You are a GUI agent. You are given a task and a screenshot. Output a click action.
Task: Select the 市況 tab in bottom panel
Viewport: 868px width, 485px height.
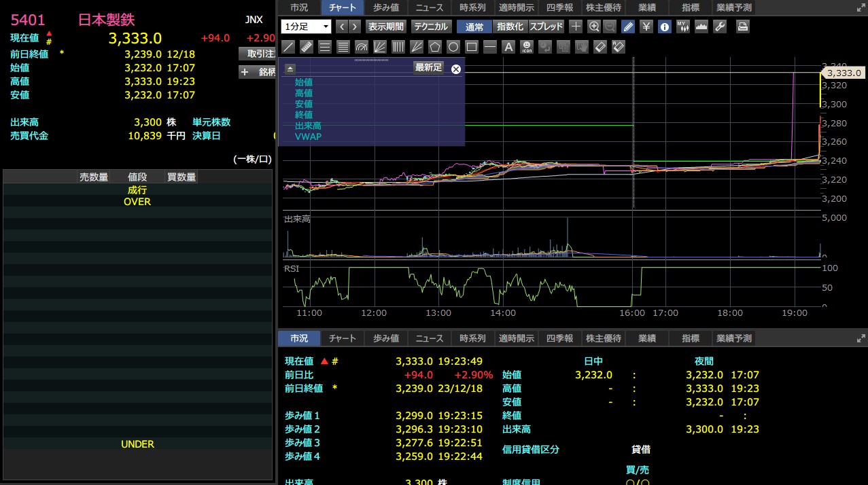coord(299,338)
